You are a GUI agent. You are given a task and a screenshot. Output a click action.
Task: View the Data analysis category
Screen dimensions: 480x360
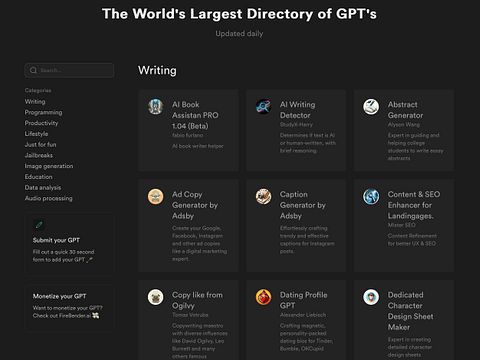coord(43,187)
